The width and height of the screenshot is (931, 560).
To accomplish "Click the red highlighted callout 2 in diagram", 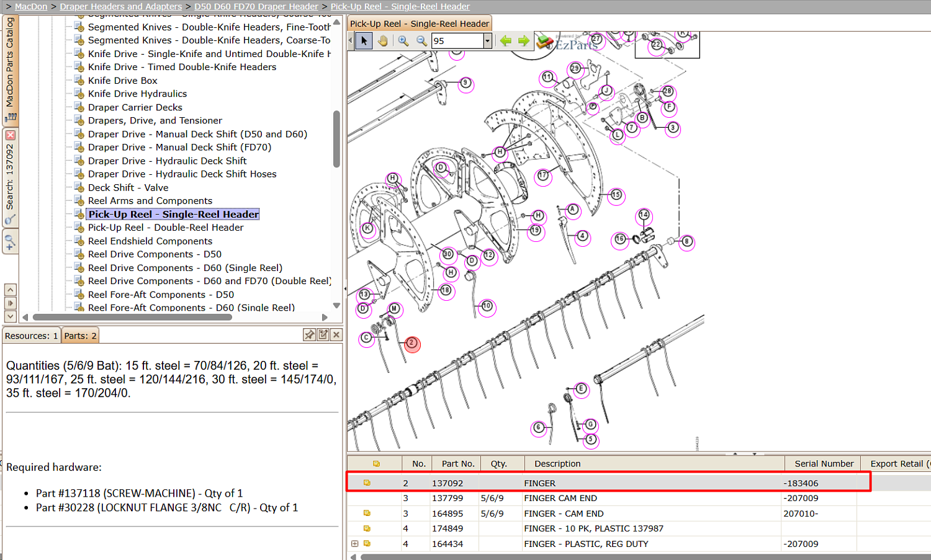I will 412,344.
